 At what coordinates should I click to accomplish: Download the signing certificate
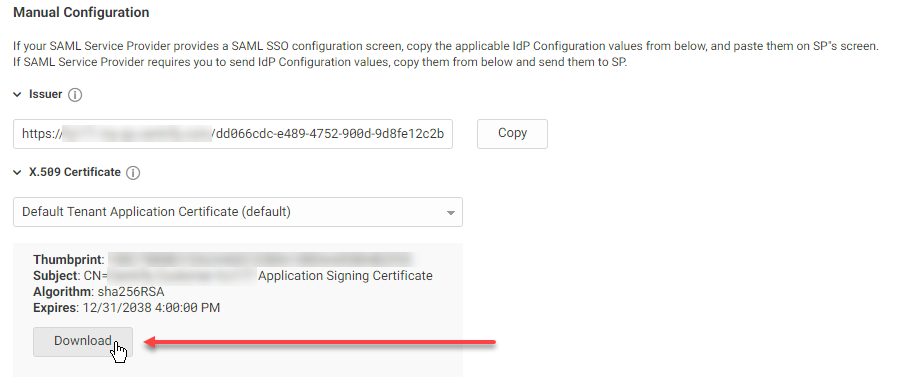pyautogui.click(x=83, y=342)
